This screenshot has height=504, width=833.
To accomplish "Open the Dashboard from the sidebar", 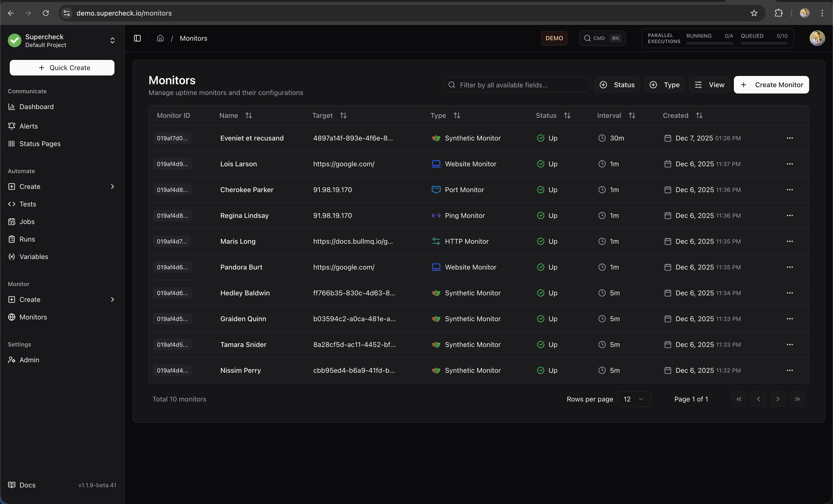I will tap(36, 106).
